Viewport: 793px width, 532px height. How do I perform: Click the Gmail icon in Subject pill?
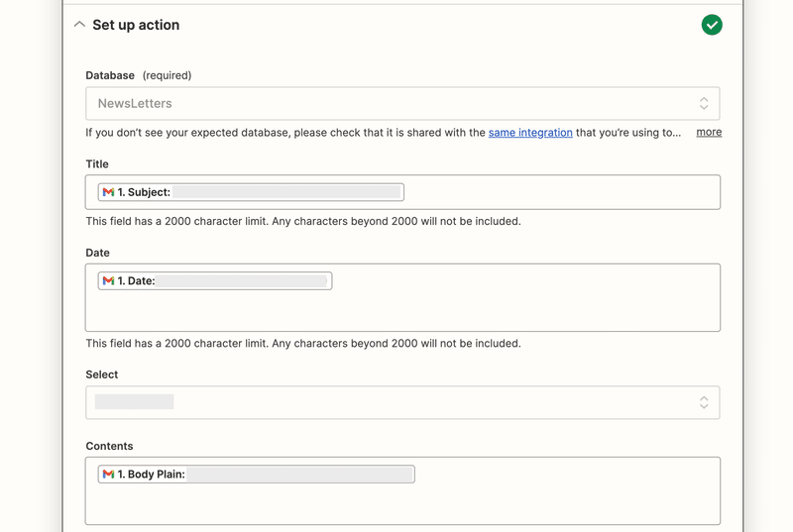pyautogui.click(x=108, y=192)
